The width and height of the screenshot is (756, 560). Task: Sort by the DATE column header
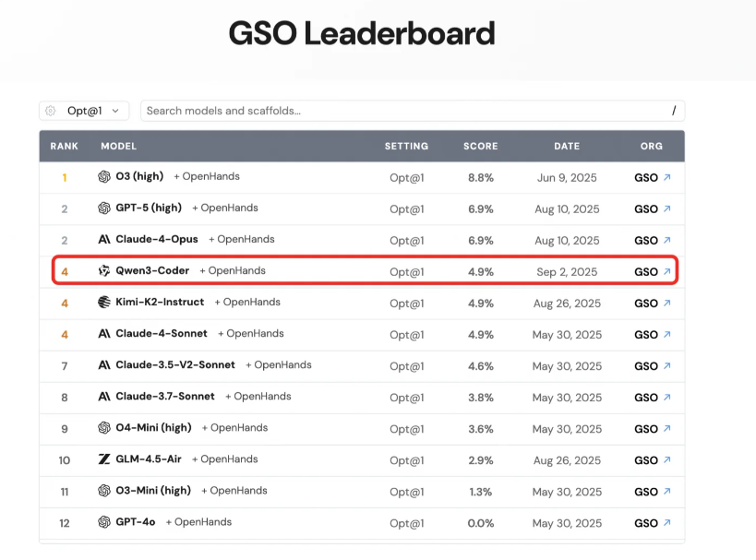(567, 146)
